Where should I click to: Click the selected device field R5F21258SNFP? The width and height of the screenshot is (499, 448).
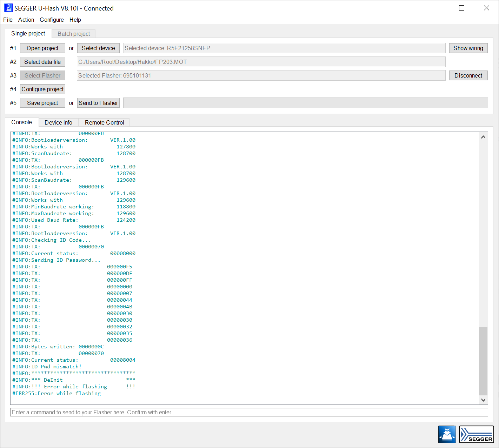coord(284,48)
